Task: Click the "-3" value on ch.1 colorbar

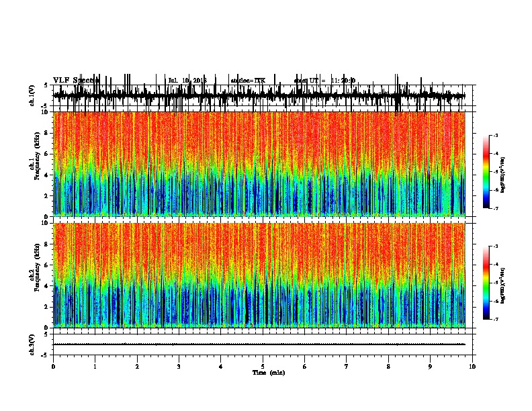Action: tap(495, 135)
